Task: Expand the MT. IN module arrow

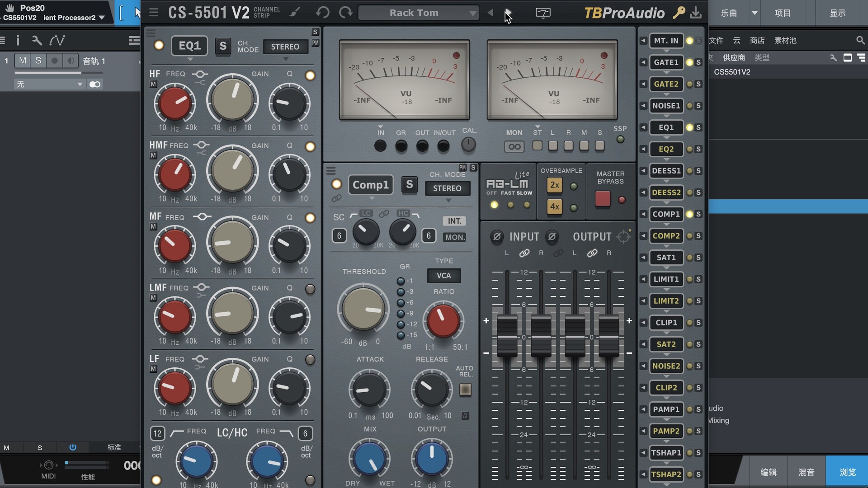Action: (643, 41)
